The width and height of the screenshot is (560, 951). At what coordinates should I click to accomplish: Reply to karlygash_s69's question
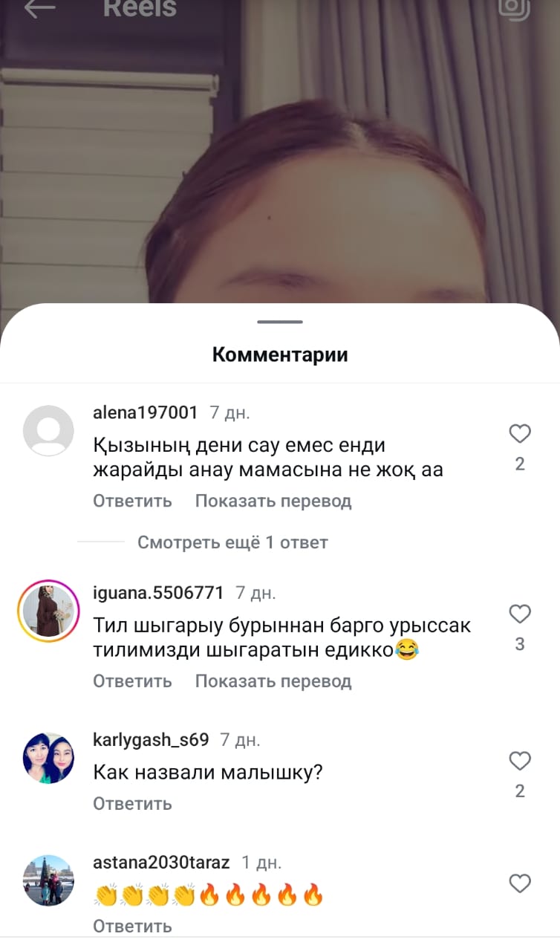pyautogui.click(x=132, y=804)
